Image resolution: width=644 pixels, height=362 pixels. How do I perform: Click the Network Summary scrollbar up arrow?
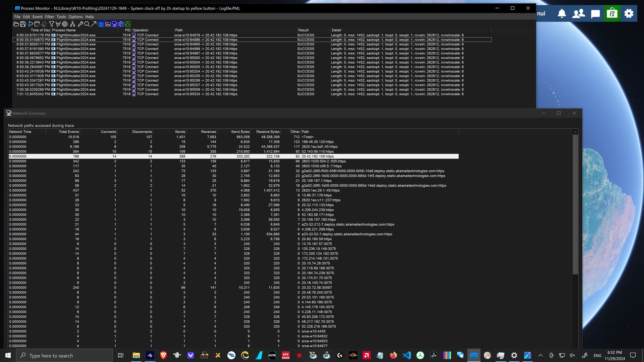575,132
